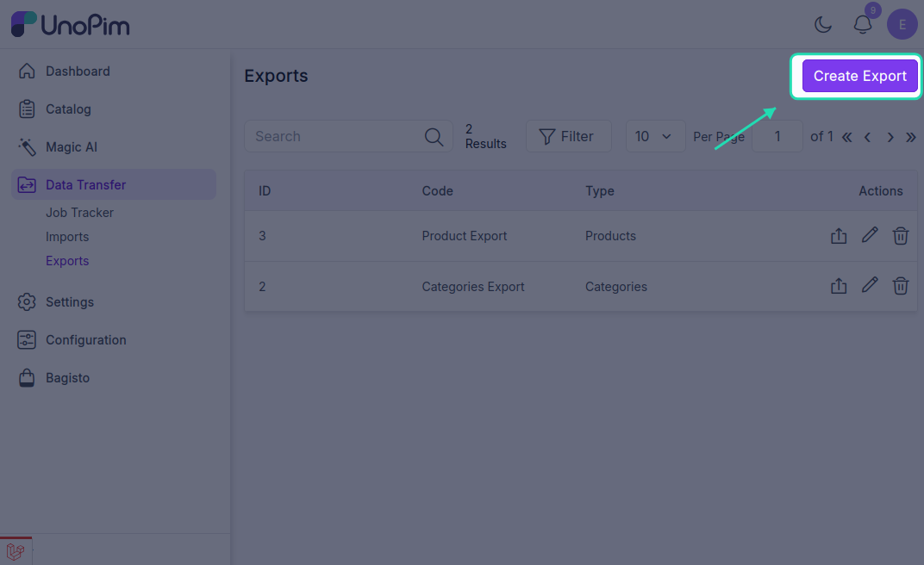The width and height of the screenshot is (924, 565).
Task: Click the Products type cell
Action: (610, 236)
